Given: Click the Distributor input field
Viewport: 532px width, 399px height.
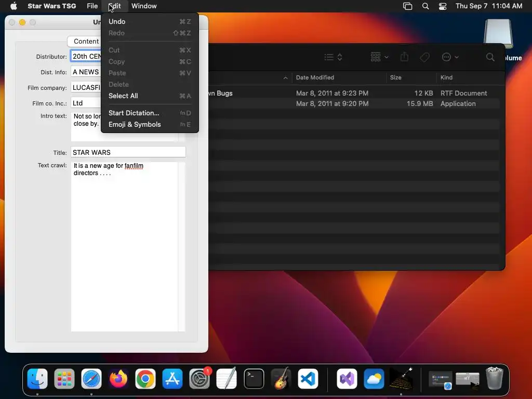Looking at the screenshot, I should 86,56.
